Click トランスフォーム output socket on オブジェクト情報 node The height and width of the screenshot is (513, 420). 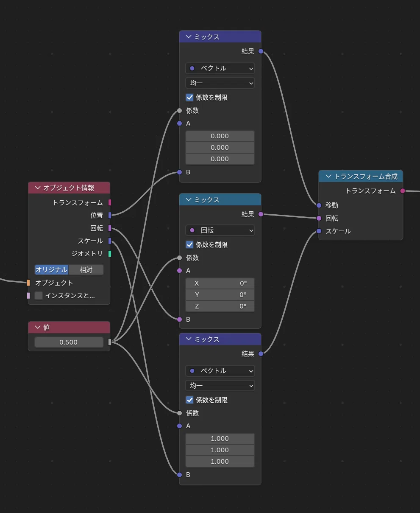[x=110, y=203]
